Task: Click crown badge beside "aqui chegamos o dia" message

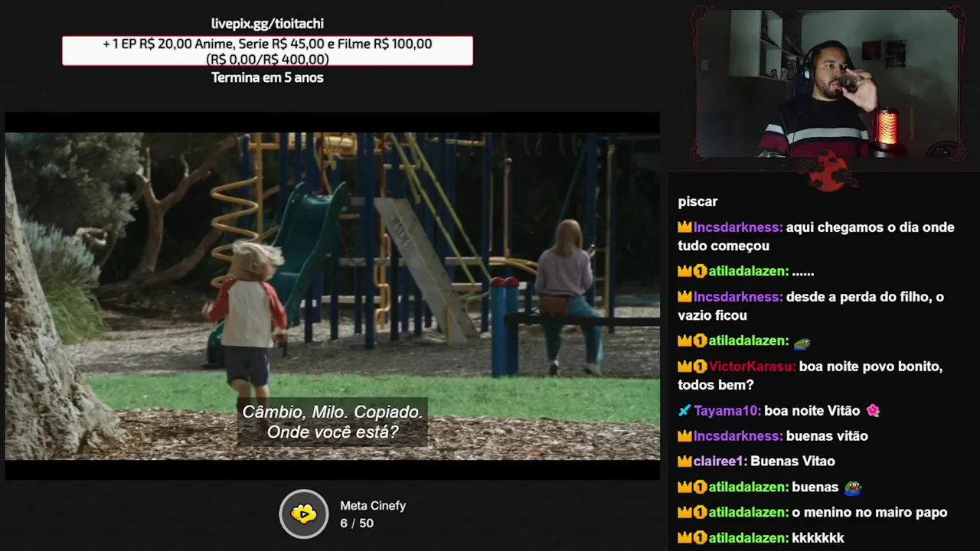Action: [x=684, y=227]
